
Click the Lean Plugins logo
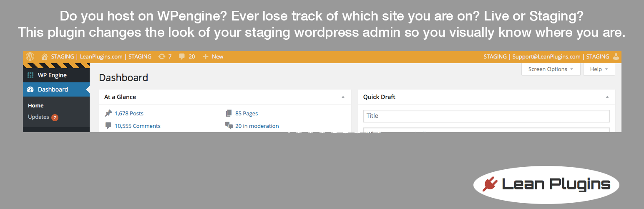point(546,185)
